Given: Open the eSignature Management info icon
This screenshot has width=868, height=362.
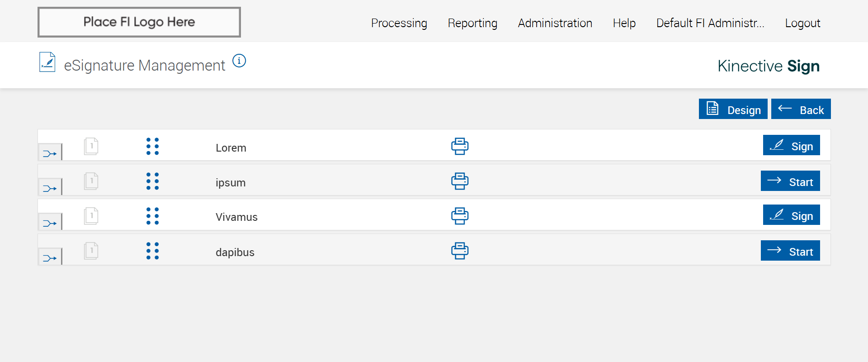Looking at the screenshot, I should [239, 61].
